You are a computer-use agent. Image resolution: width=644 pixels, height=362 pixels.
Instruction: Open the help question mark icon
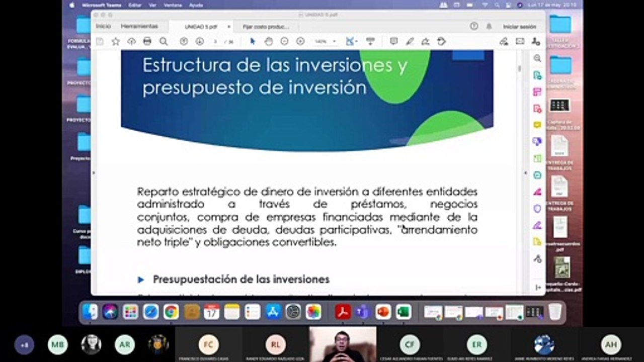[473, 26]
